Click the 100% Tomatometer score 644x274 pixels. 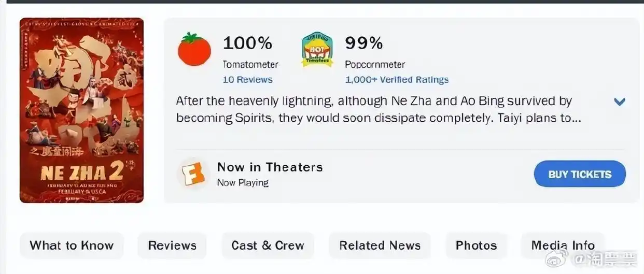coord(247,44)
